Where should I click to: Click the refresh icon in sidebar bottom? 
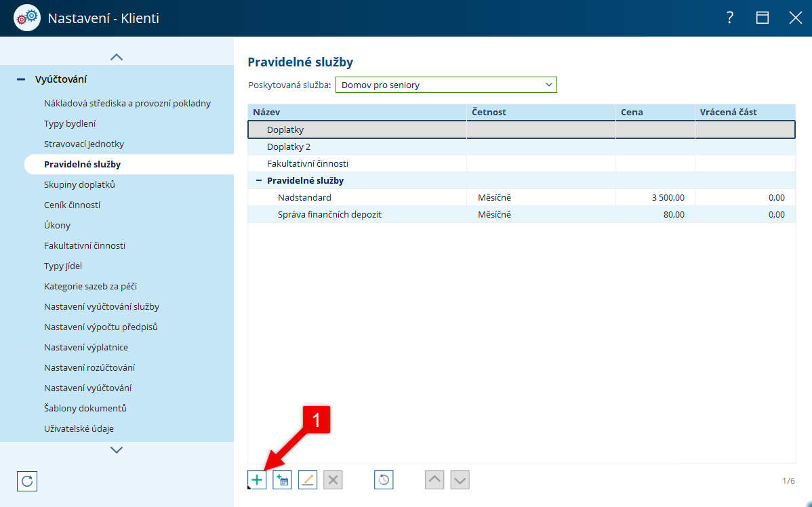(x=27, y=481)
